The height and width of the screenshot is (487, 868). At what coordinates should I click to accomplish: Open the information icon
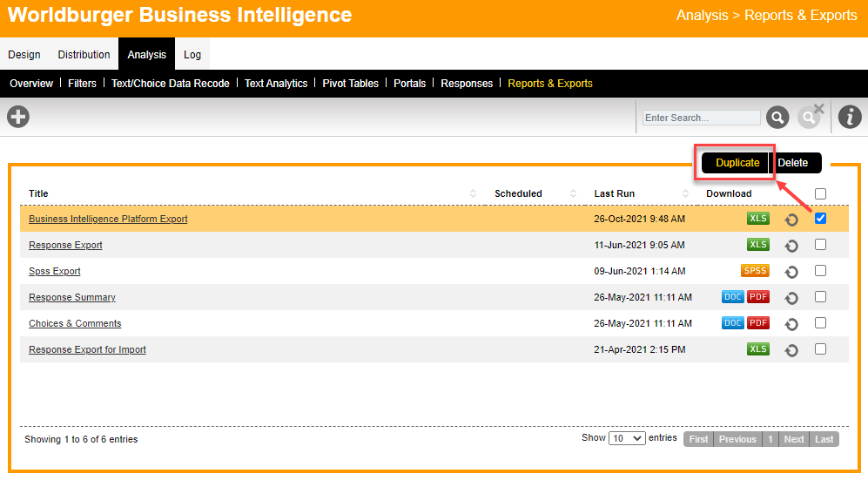850,117
